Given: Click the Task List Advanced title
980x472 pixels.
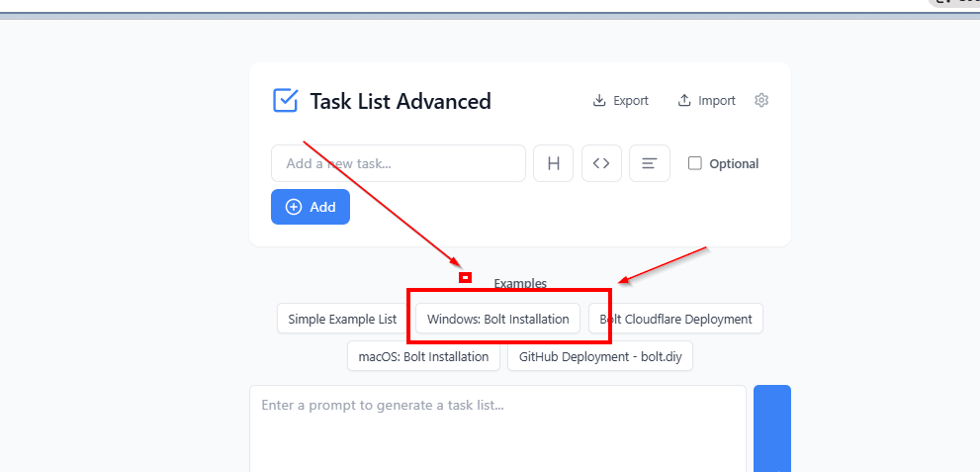Looking at the screenshot, I should [x=400, y=101].
